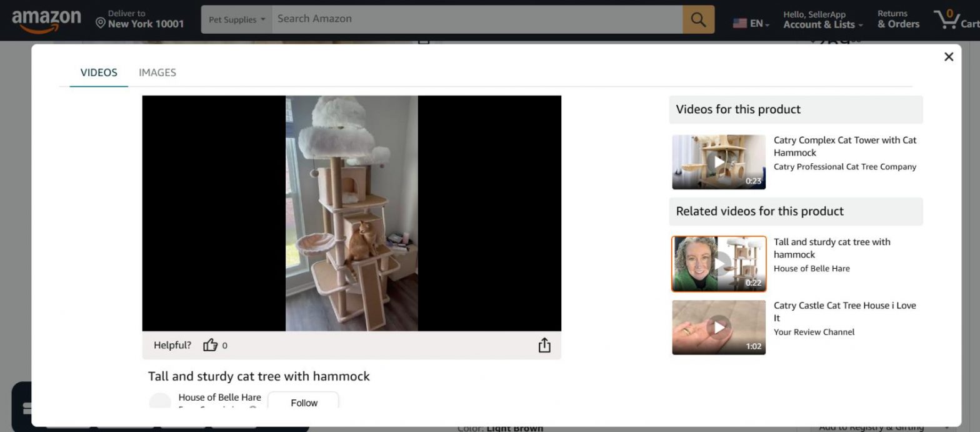Viewport: 980px width, 432px height.
Task: Open the shopping cart icon
Action: 956,19
